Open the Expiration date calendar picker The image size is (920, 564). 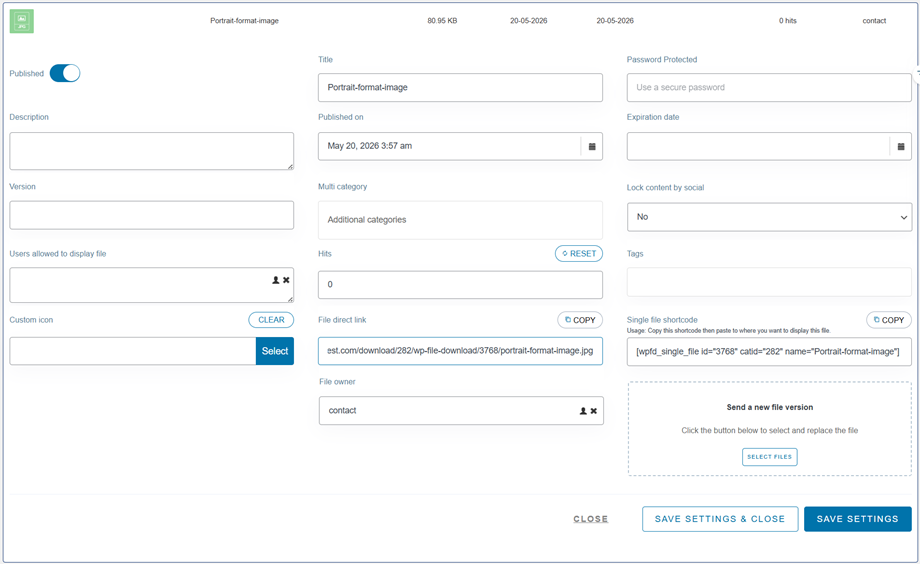(901, 146)
